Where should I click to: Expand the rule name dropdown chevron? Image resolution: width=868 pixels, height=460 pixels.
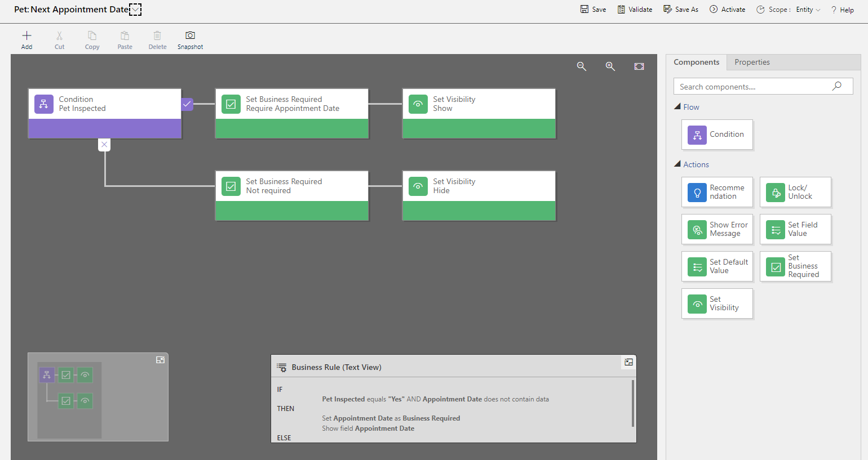[x=135, y=10]
